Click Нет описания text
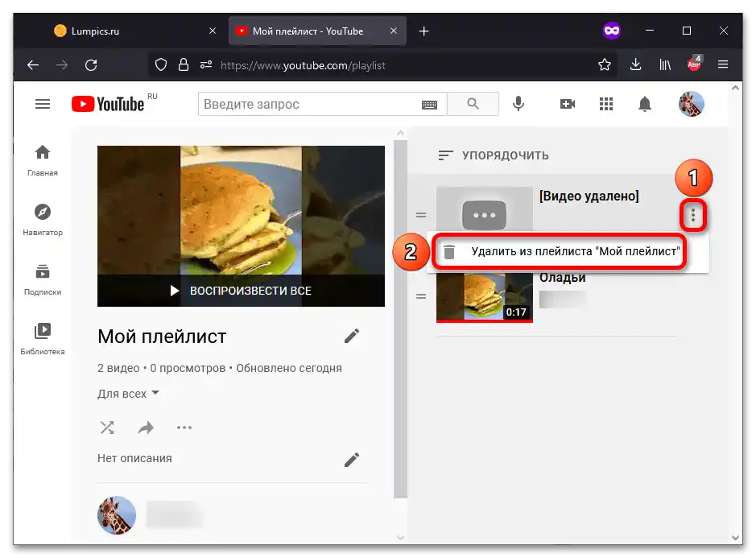The image size is (756, 558). pos(134,458)
